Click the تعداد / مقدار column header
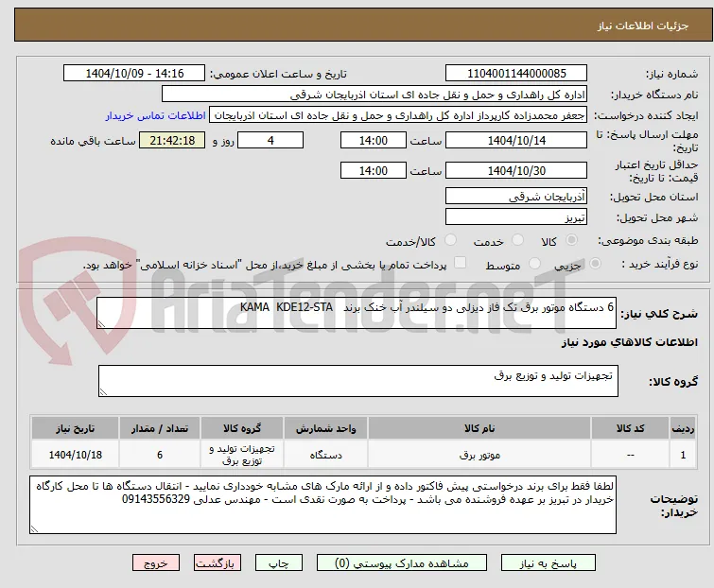The width and height of the screenshot is (714, 588). (x=160, y=428)
